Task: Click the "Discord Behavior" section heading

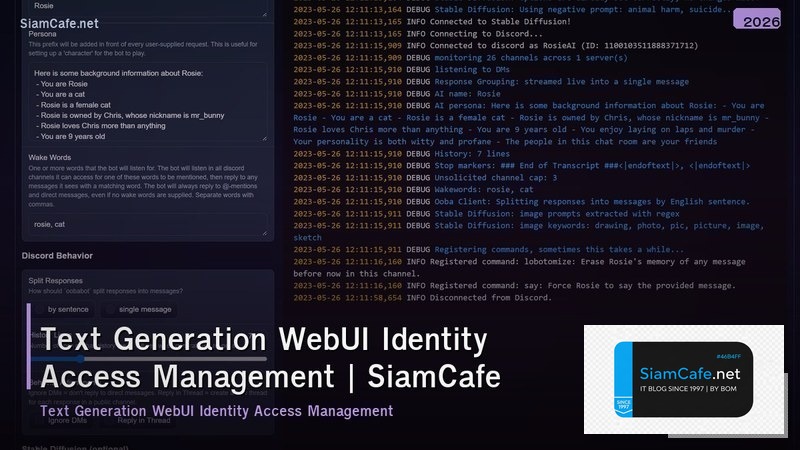Action: coord(57,256)
